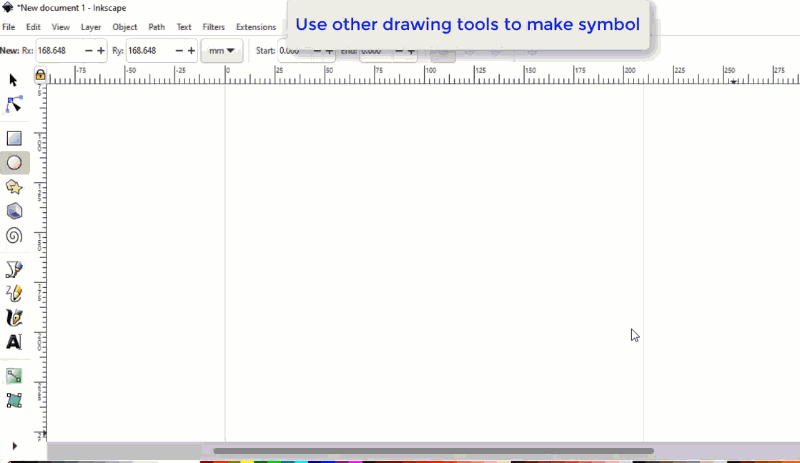Open the Extensions menu
The height and width of the screenshot is (463, 800).
[256, 27]
